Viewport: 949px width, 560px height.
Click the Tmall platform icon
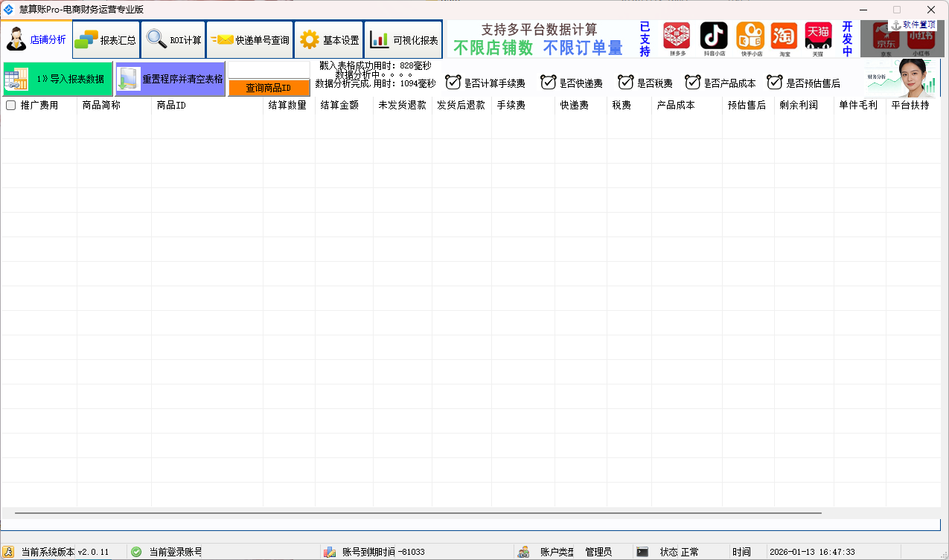[818, 36]
